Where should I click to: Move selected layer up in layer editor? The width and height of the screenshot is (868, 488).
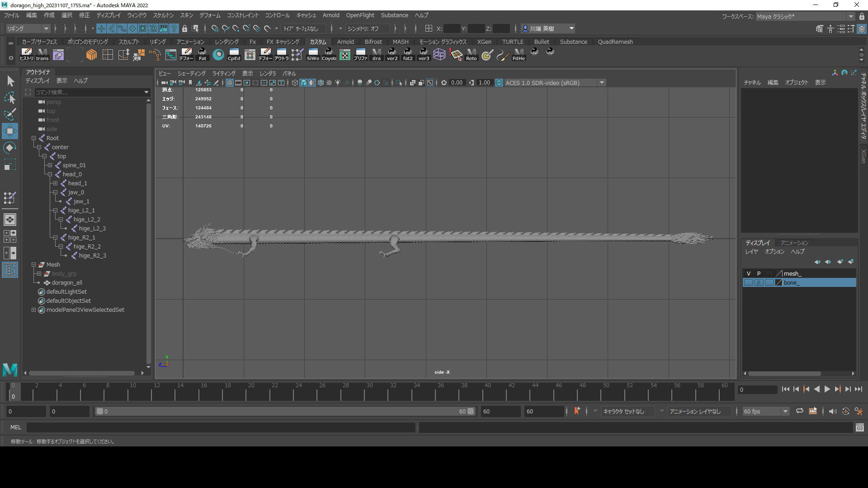(x=817, y=262)
